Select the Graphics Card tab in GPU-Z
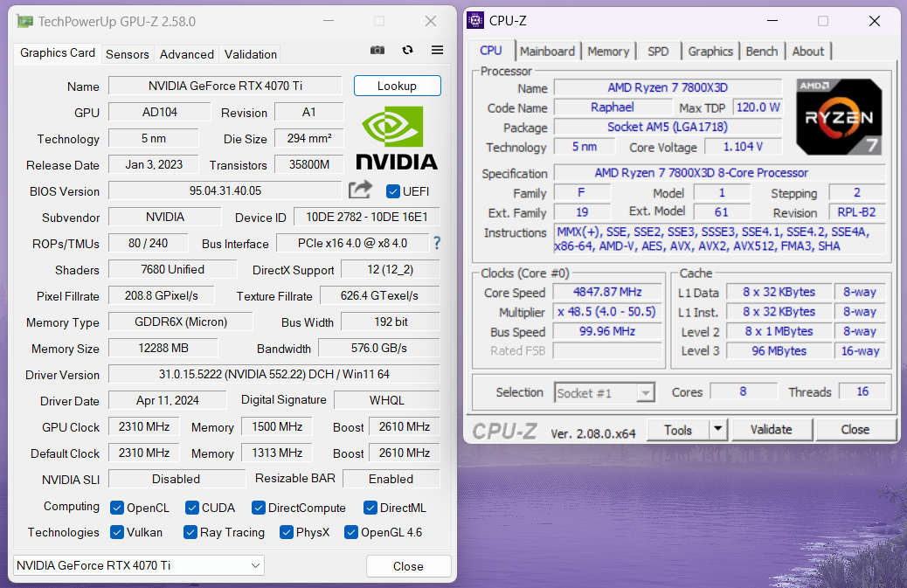907x588 pixels. point(58,52)
